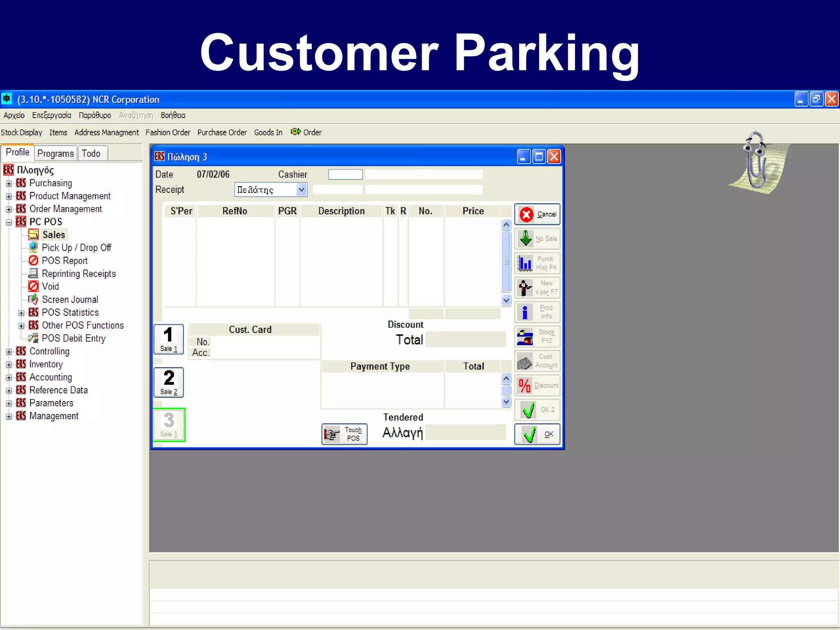Click the Αλλαγή change amount field
The width and height of the screenshot is (840, 630).
[x=466, y=432]
